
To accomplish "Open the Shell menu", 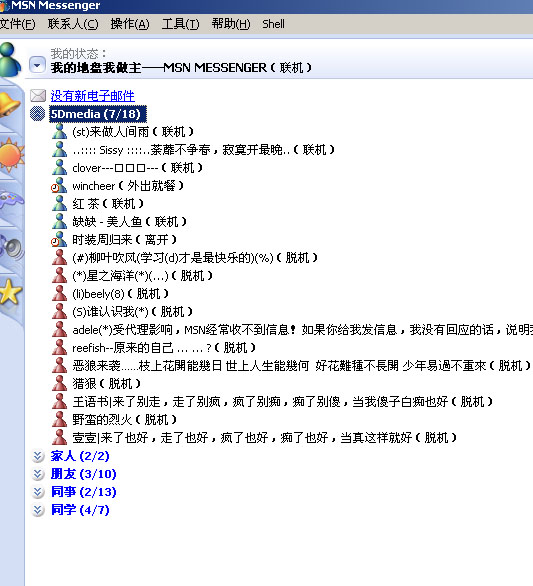I will (273, 24).
